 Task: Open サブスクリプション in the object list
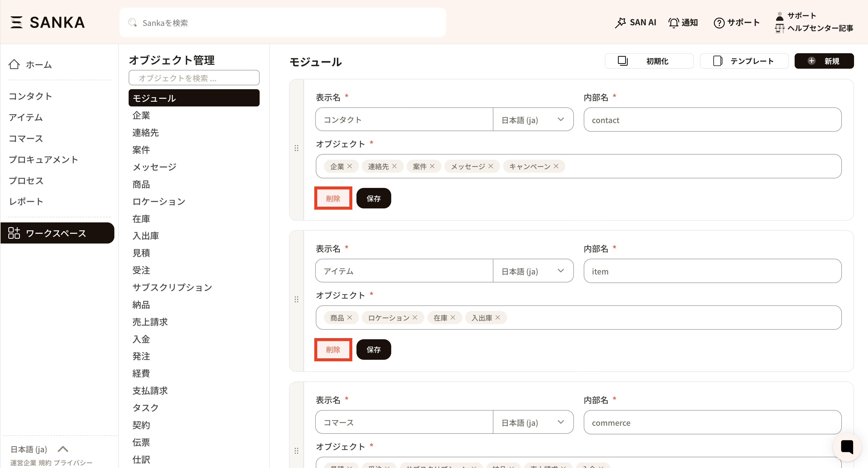172,287
